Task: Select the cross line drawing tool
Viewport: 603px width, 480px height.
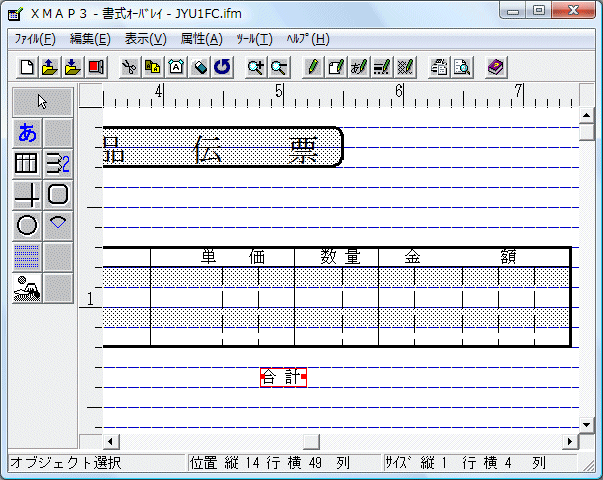Action: pos(27,195)
